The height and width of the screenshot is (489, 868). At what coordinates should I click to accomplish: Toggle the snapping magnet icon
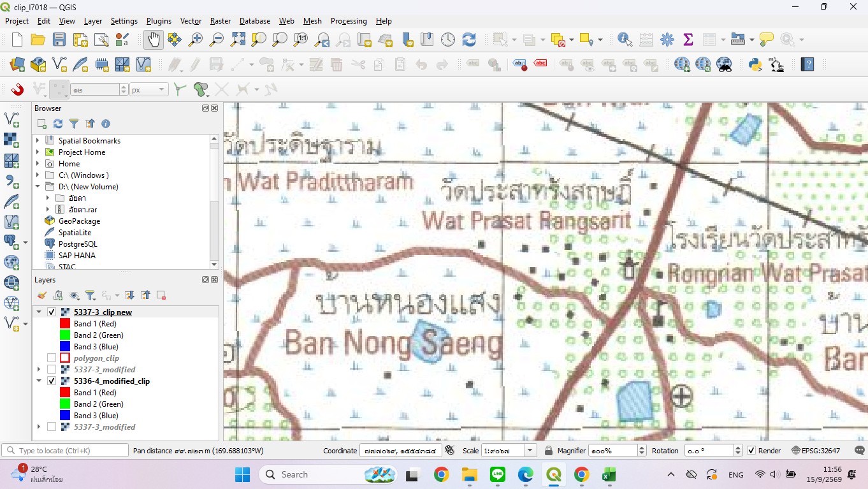pos(17,89)
